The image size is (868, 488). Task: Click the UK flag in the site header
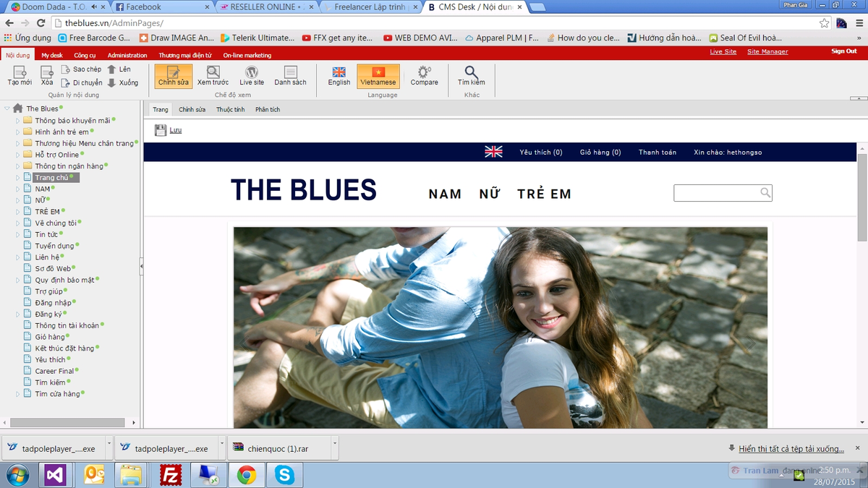click(493, 152)
